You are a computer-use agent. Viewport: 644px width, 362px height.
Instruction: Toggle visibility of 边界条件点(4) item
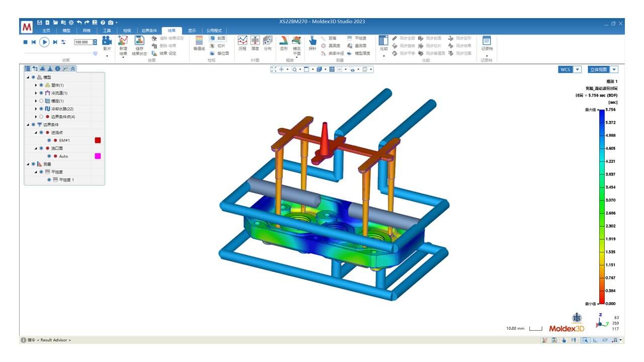tap(41, 117)
